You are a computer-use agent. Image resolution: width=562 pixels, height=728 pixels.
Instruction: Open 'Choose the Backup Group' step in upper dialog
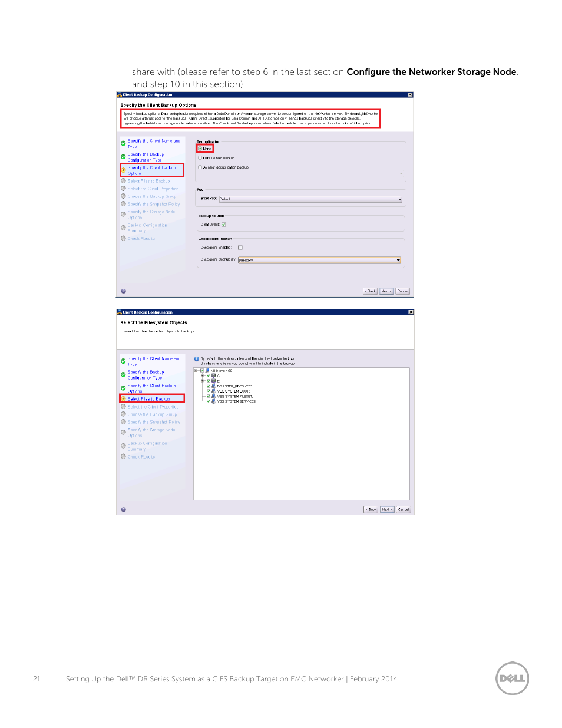coord(152,196)
